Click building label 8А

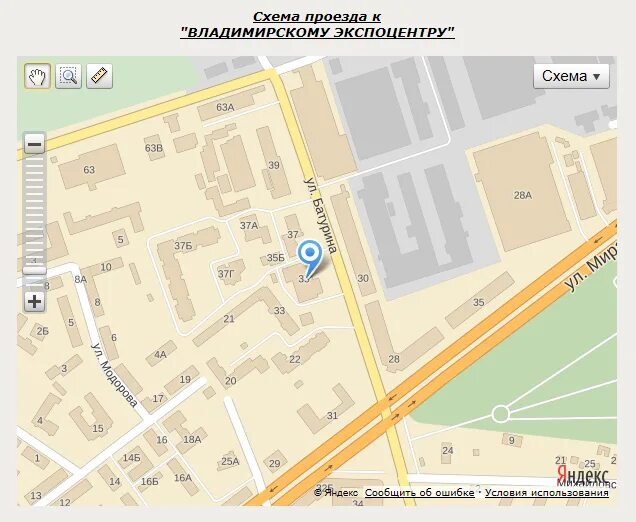pyautogui.click(x=81, y=279)
